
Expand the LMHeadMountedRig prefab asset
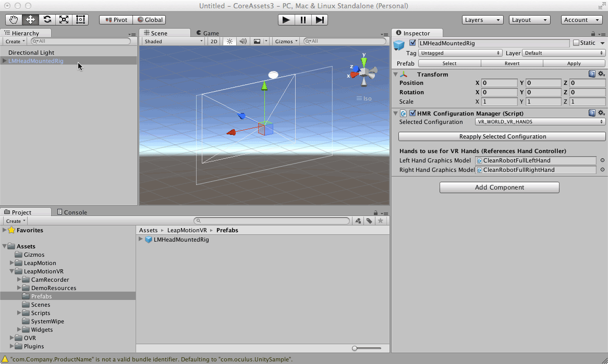pyautogui.click(x=141, y=240)
